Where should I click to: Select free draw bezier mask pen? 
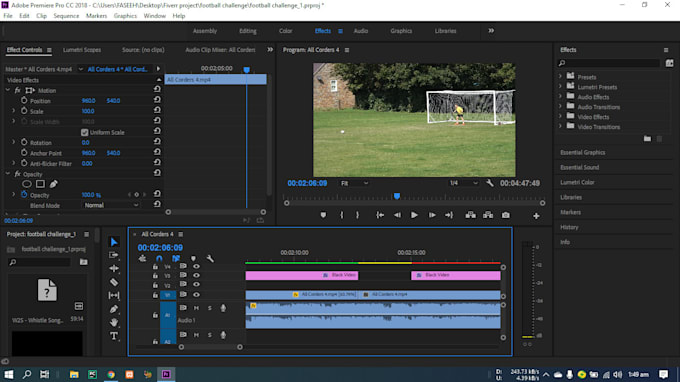coord(54,184)
